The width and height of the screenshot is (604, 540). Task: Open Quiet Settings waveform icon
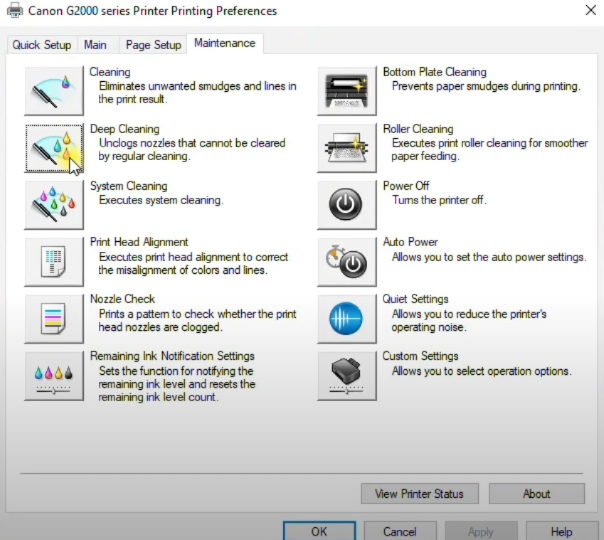coord(347,319)
